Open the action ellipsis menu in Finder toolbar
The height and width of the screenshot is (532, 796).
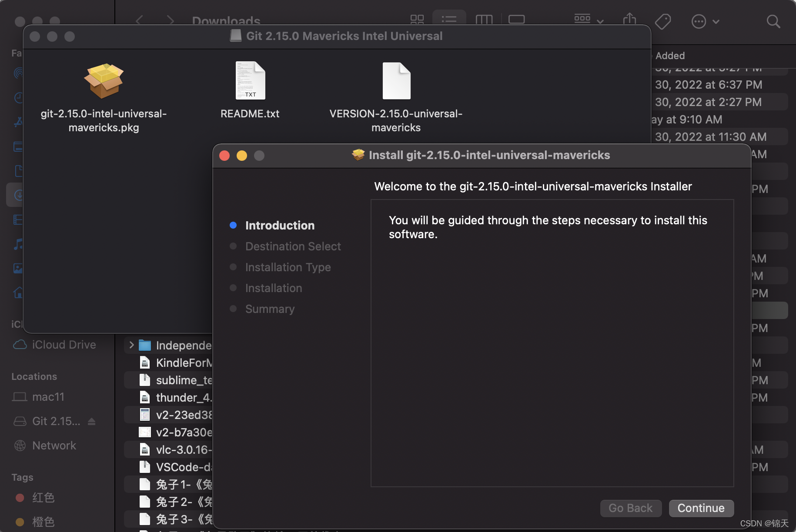tap(705, 21)
